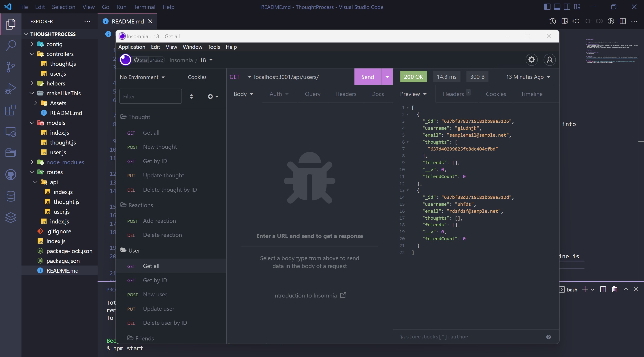Open the Search view in the activity bar

coord(11,45)
